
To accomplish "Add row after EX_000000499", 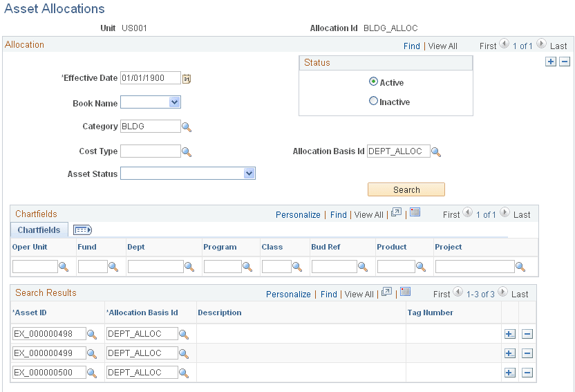I will click(510, 353).
